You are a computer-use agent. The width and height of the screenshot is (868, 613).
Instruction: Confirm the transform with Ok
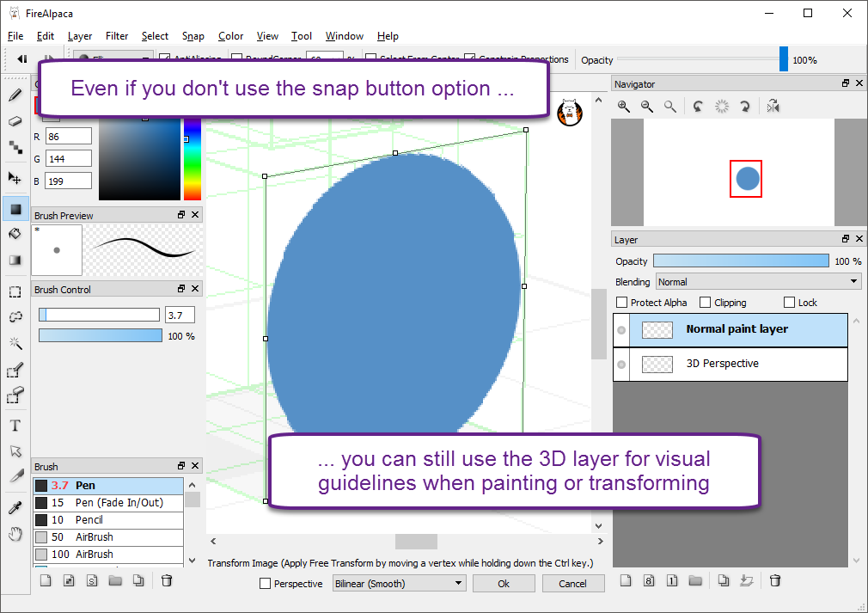pyautogui.click(x=504, y=584)
